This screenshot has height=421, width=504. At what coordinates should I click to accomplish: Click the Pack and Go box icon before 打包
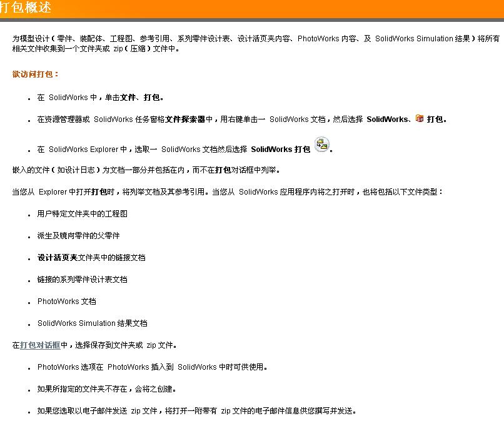(x=420, y=118)
